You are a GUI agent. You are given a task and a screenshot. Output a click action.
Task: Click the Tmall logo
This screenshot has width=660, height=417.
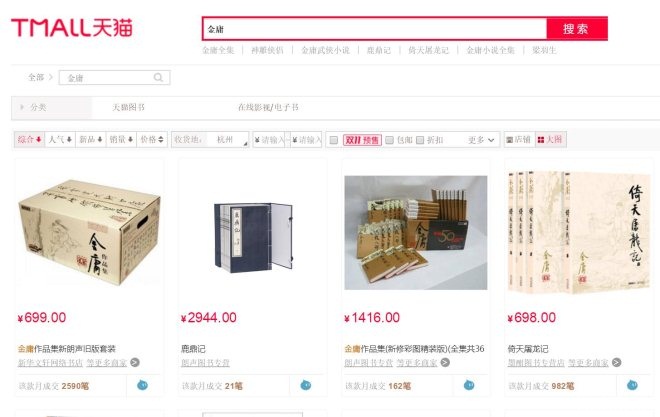(72, 27)
